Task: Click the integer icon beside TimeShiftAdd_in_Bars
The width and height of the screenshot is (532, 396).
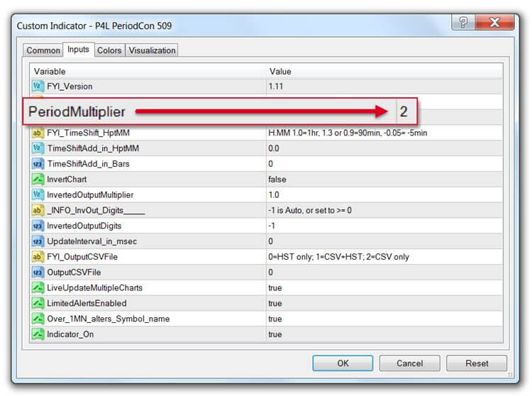Action: click(x=38, y=164)
